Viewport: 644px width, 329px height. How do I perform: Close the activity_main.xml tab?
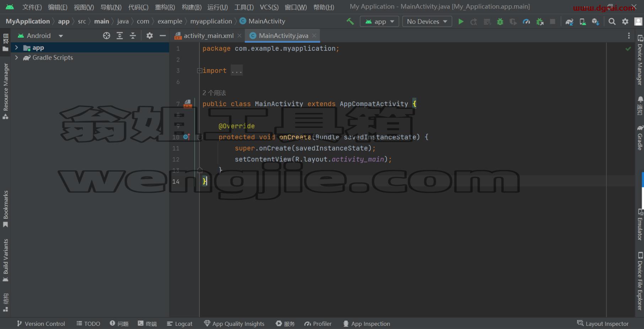point(240,35)
